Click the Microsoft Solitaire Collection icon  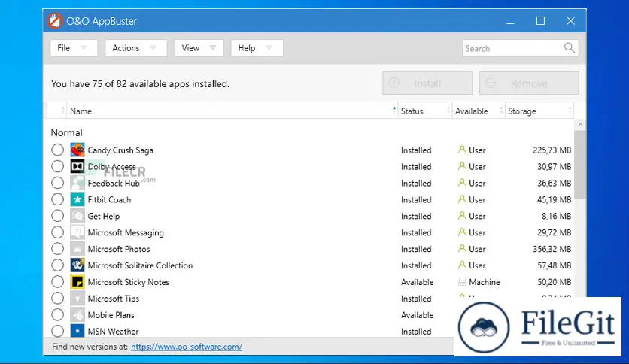77,265
